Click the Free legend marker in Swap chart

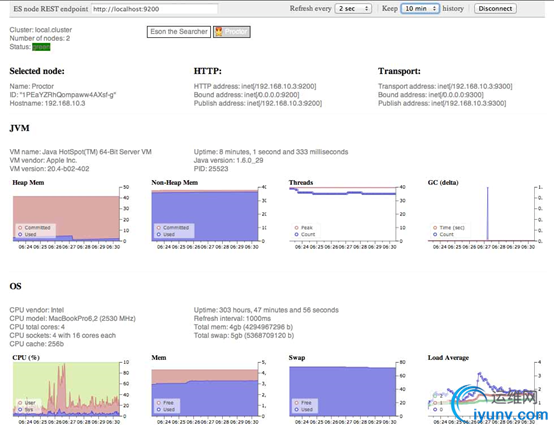pyautogui.click(x=296, y=403)
